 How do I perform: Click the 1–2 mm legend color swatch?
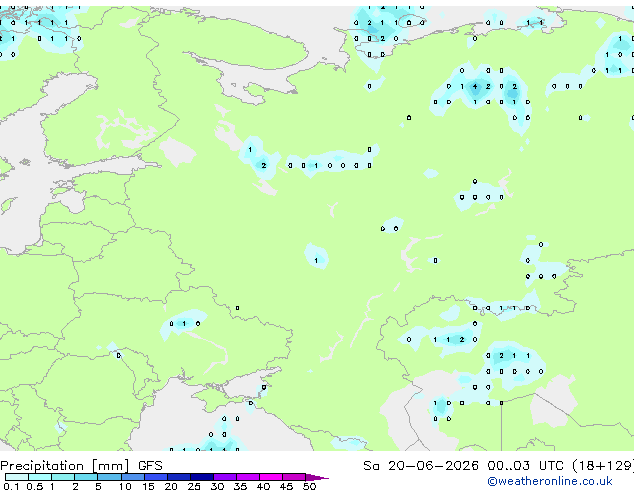(63, 477)
